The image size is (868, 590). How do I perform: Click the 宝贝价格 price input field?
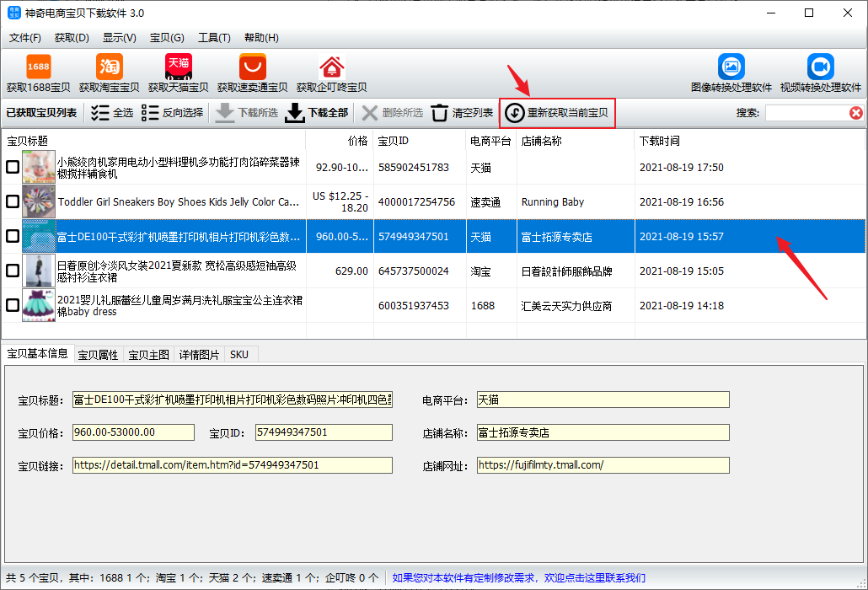pyautogui.click(x=133, y=432)
